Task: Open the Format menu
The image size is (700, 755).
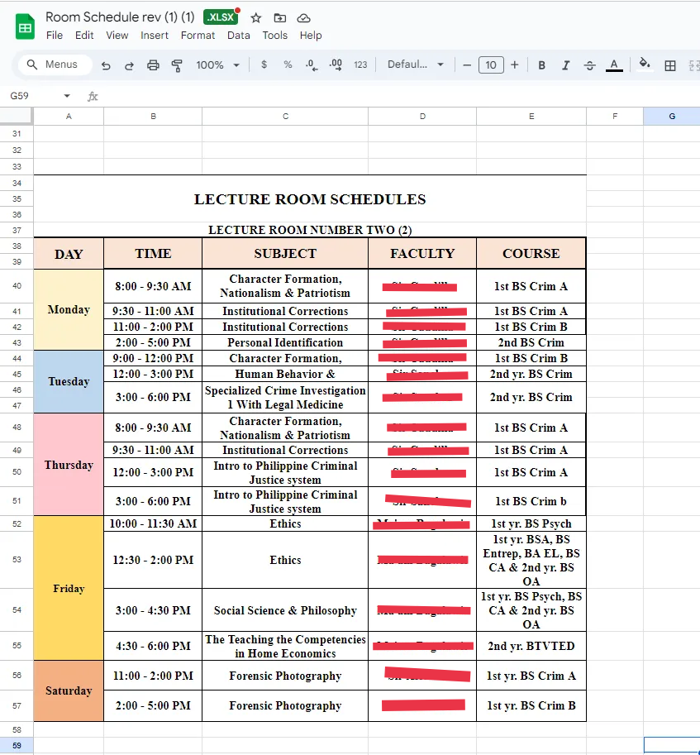Action: [198, 36]
